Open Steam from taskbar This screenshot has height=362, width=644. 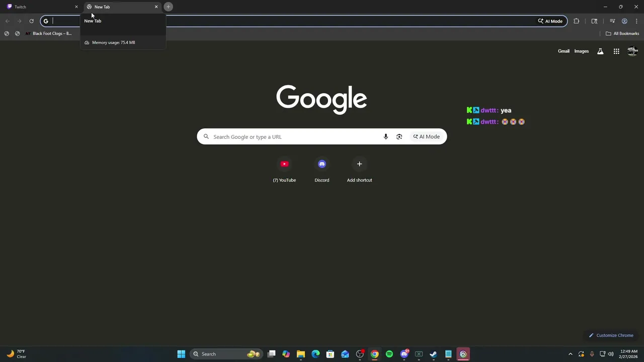pos(433,354)
